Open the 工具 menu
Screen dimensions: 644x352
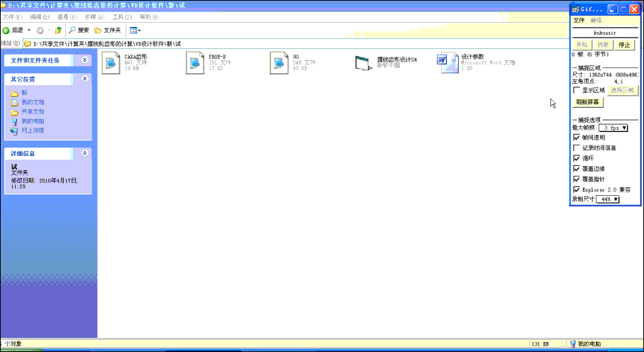point(122,17)
